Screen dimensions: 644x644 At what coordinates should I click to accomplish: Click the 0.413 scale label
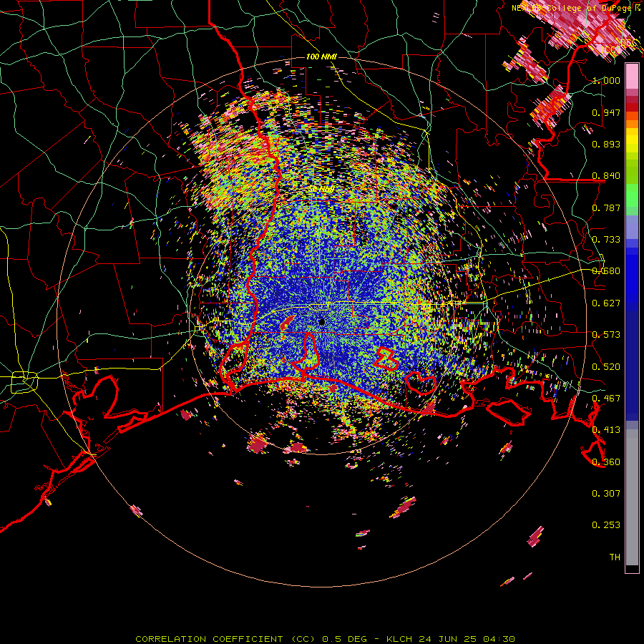pyautogui.click(x=606, y=430)
